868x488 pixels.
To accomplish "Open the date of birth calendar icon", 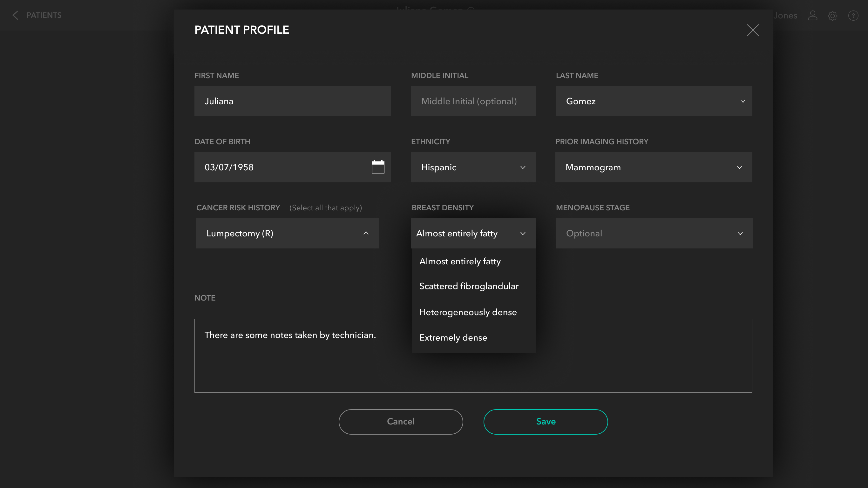I will tap(378, 167).
